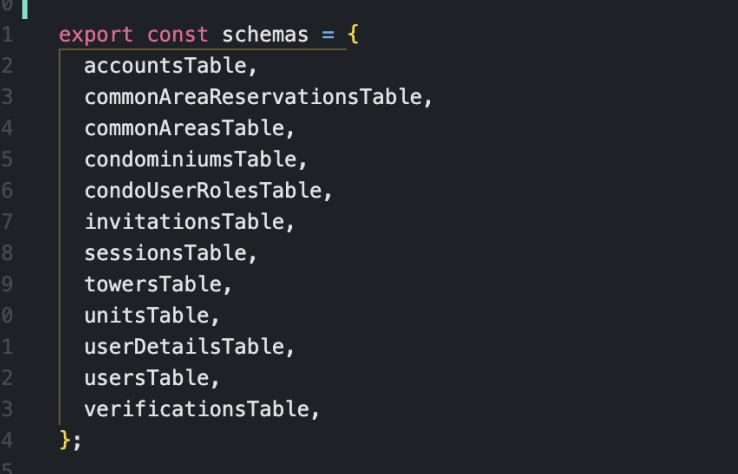This screenshot has height=474, width=738.
Task: Click the equals sign after schemas
Action: [x=327, y=34]
